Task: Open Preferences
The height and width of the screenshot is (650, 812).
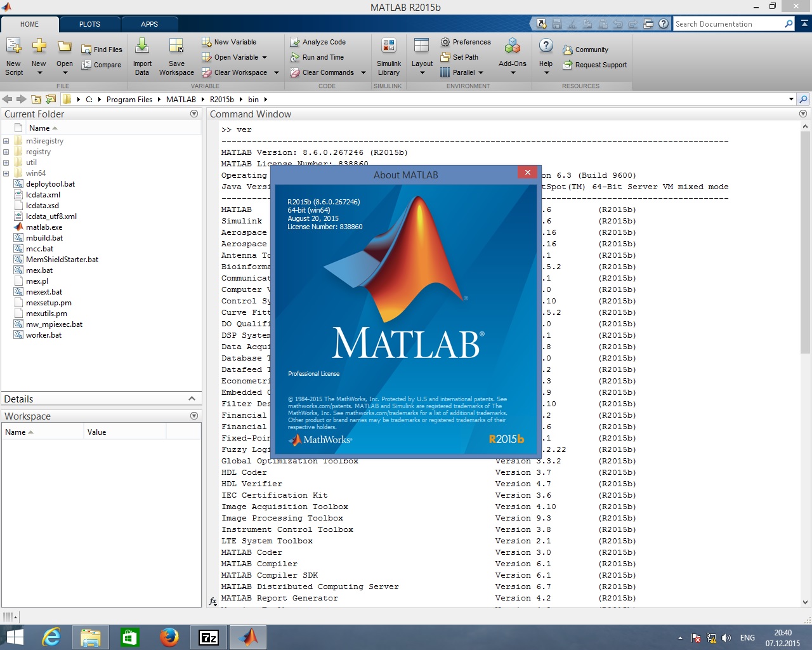Action: 466,42
